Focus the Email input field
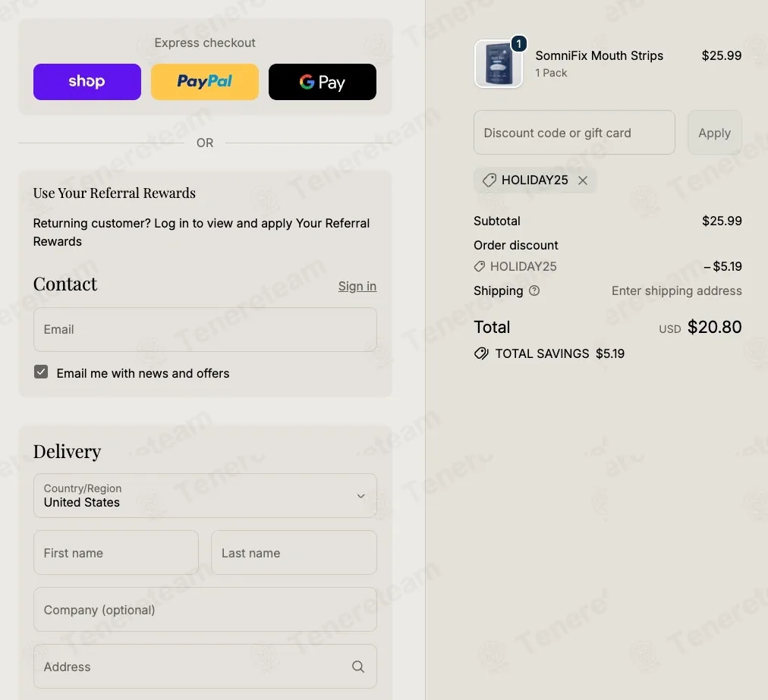 205,329
